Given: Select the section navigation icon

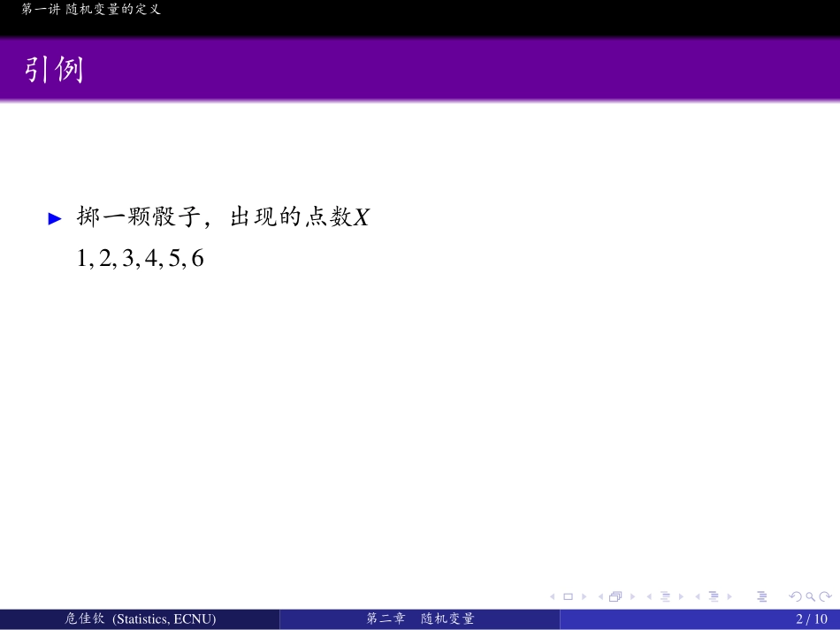Looking at the screenshot, I should (x=714, y=596).
